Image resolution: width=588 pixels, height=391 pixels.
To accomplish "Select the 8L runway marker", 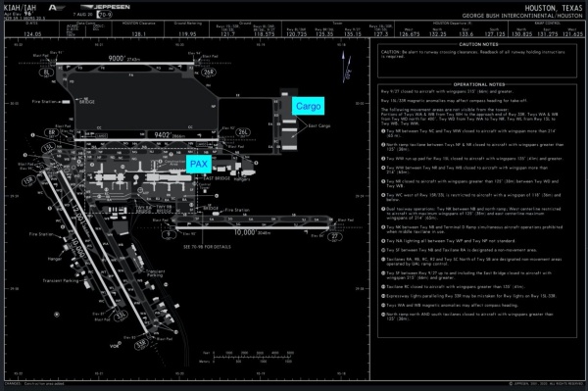I will click(46, 72).
